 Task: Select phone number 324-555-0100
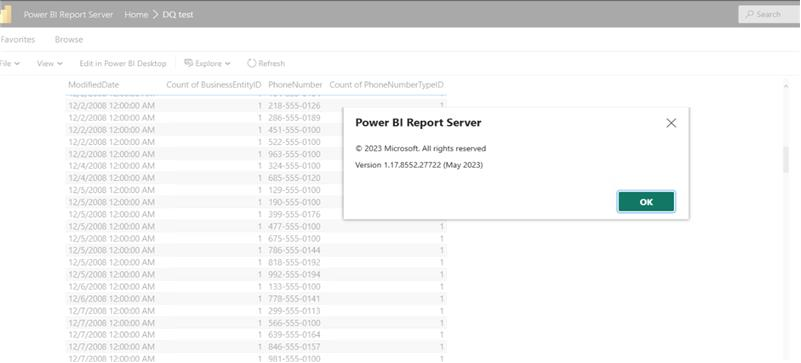[x=294, y=166]
